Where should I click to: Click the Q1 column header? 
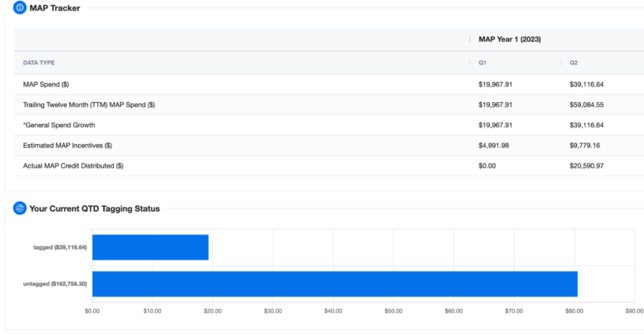482,63
